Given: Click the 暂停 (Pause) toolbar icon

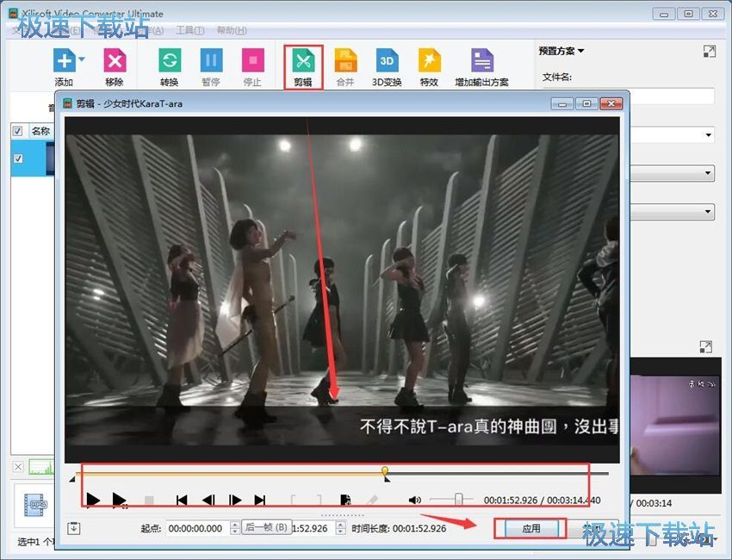Looking at the screenshot, I should [211, 59].
